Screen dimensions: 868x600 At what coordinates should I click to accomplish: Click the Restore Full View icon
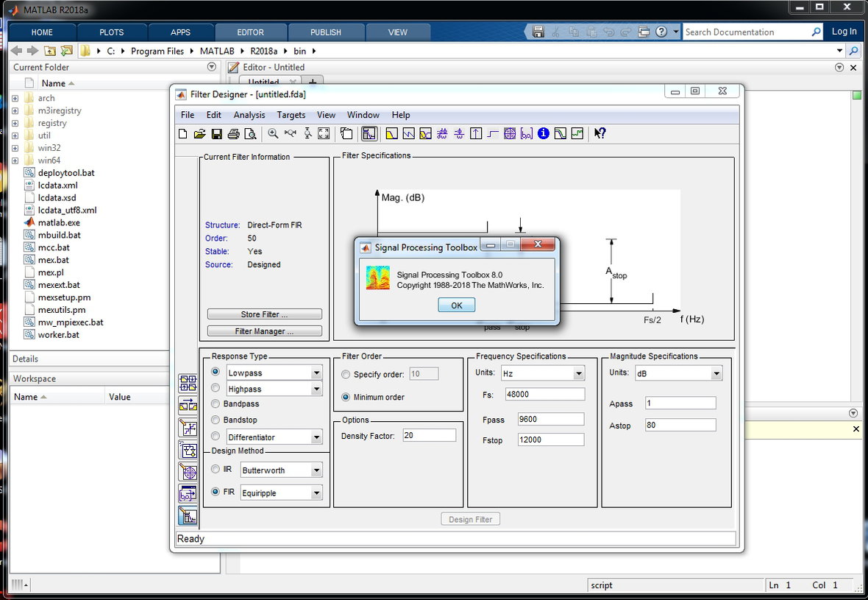pos(324,133)
